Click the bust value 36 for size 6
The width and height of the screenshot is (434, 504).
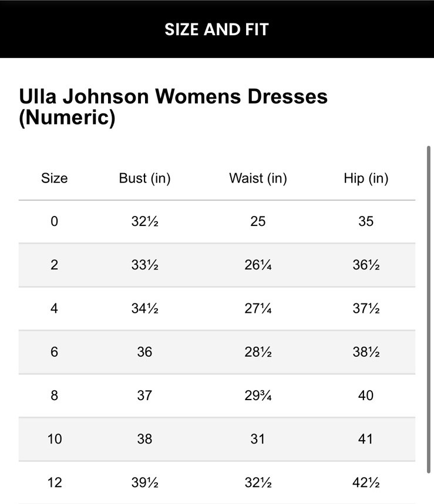[144, 352]
